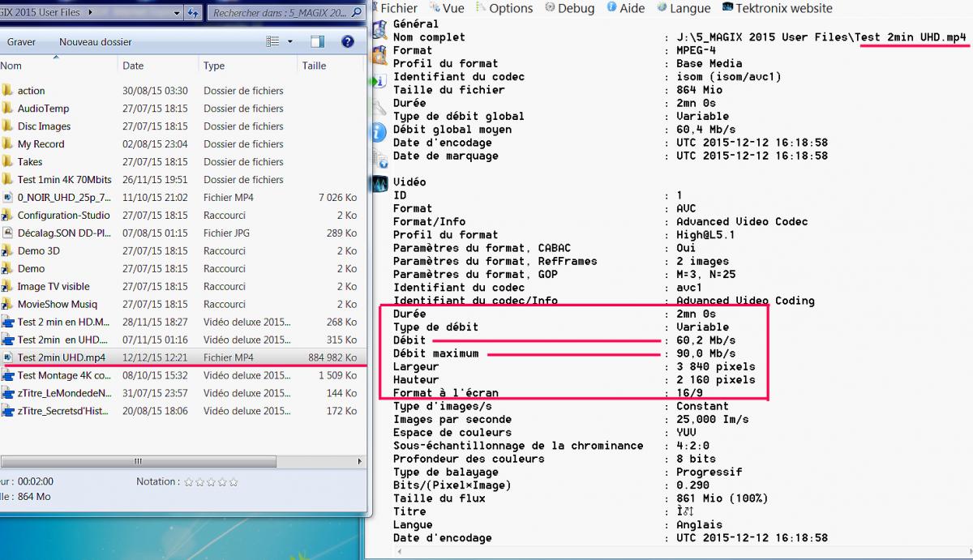Click the Profil du format value High@L5.1
The height and width of the screenshot is (560, 973).
(x=705, y=235)
